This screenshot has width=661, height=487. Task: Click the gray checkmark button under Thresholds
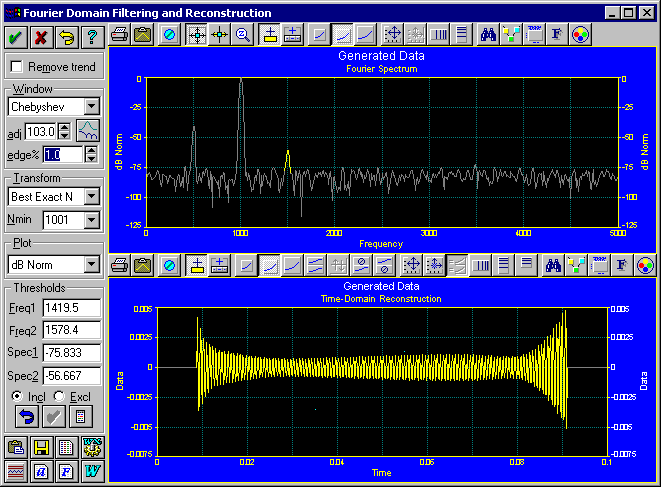point(54,417)
